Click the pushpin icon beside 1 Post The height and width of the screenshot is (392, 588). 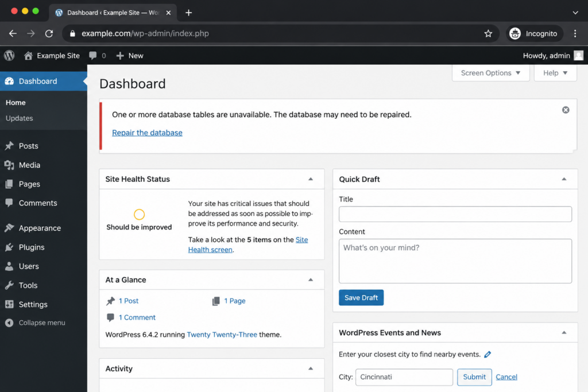[111, 301]
